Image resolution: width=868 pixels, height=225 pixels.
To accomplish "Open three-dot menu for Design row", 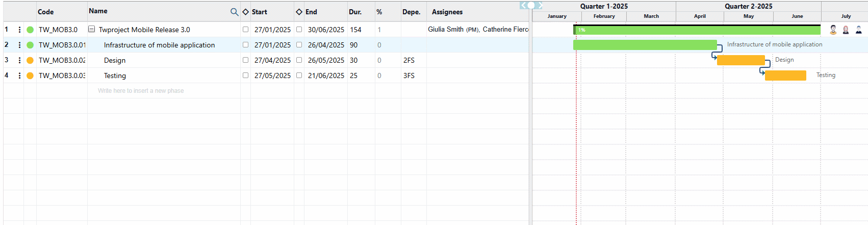I will pyautogui.click(x=20, y=60).
